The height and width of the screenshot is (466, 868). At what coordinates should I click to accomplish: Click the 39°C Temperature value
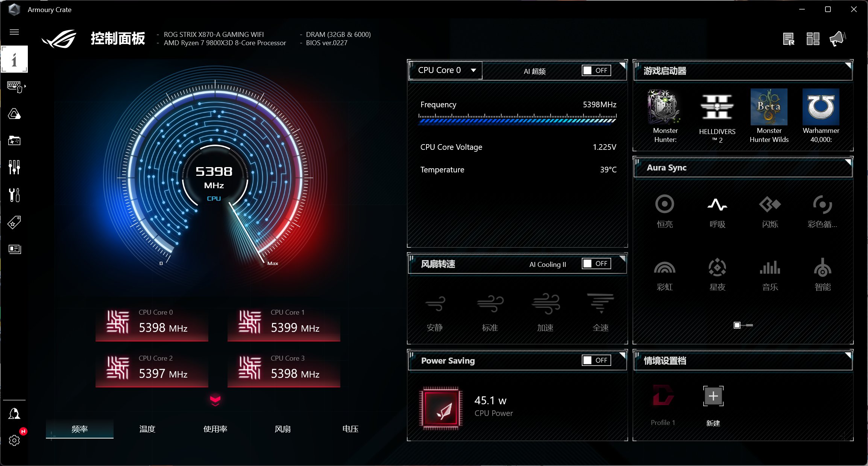point(608,169)
